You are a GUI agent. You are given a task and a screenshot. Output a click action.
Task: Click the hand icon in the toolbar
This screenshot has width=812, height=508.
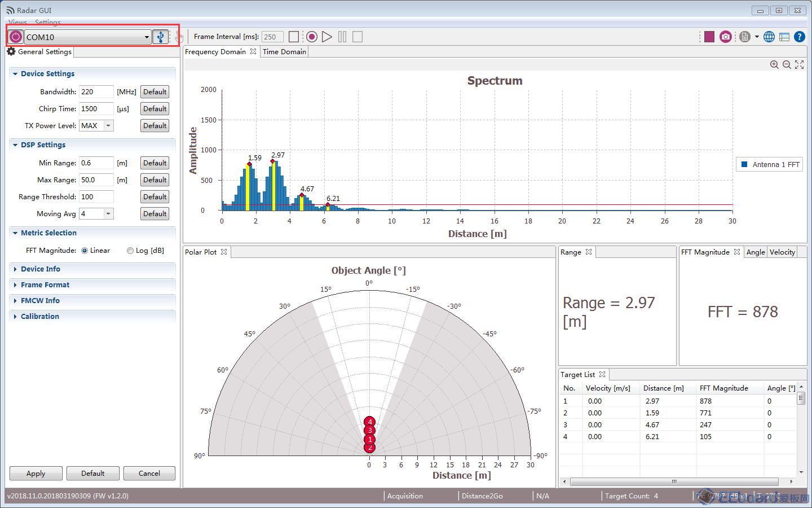[x=180, y=37]
